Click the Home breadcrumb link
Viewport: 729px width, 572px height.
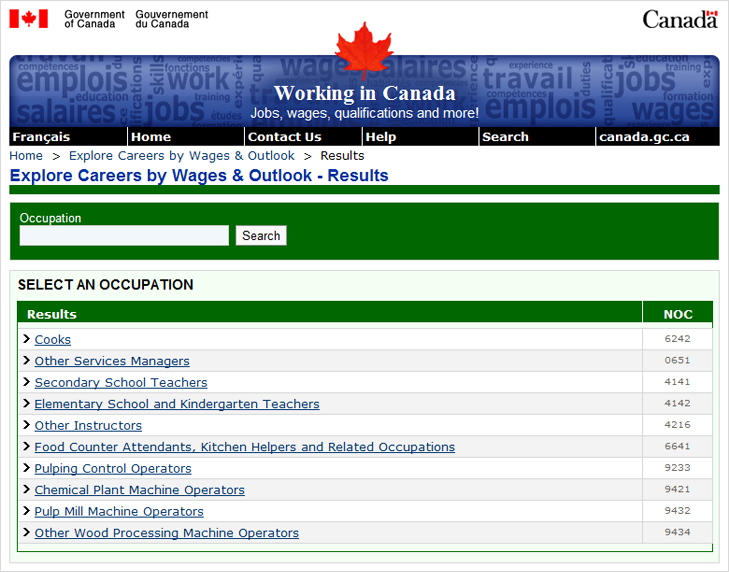(26, 156)
